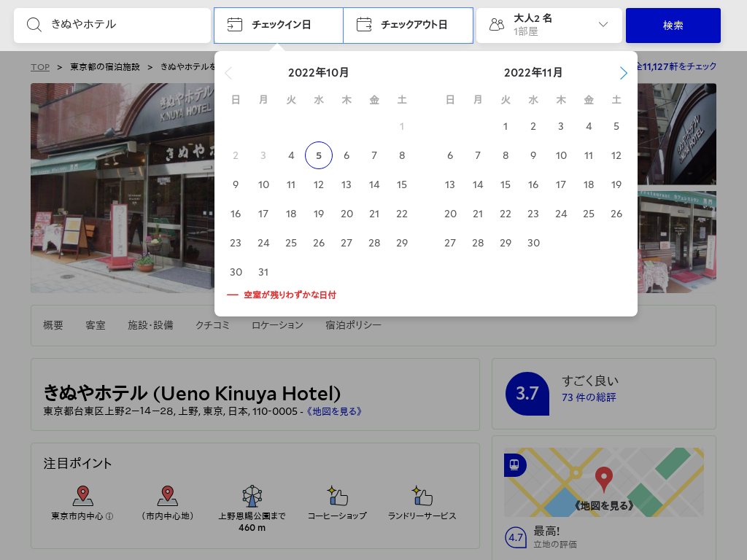Follow the TOP breadcrumb link
Screen dimensions: 747x560
point(40,67)
